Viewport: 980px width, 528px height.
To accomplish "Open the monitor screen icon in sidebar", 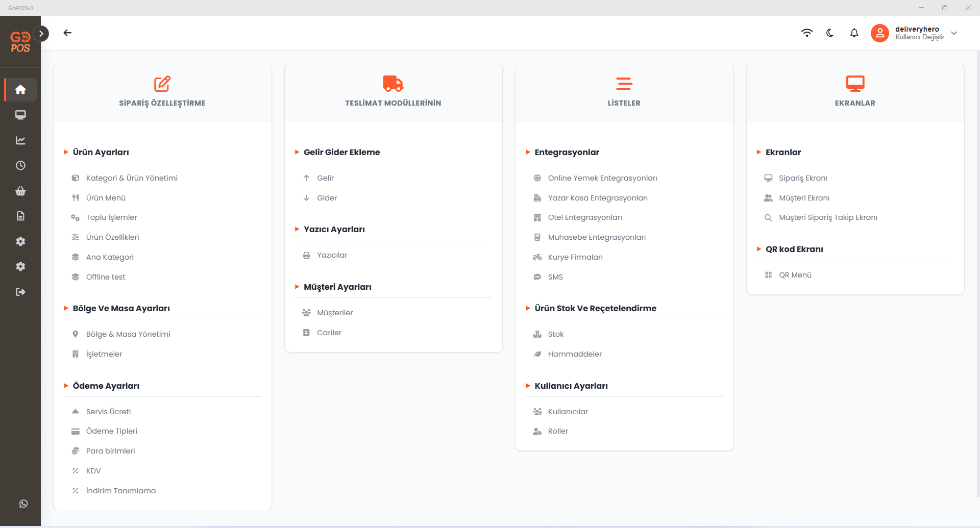I will pos(20,115).
